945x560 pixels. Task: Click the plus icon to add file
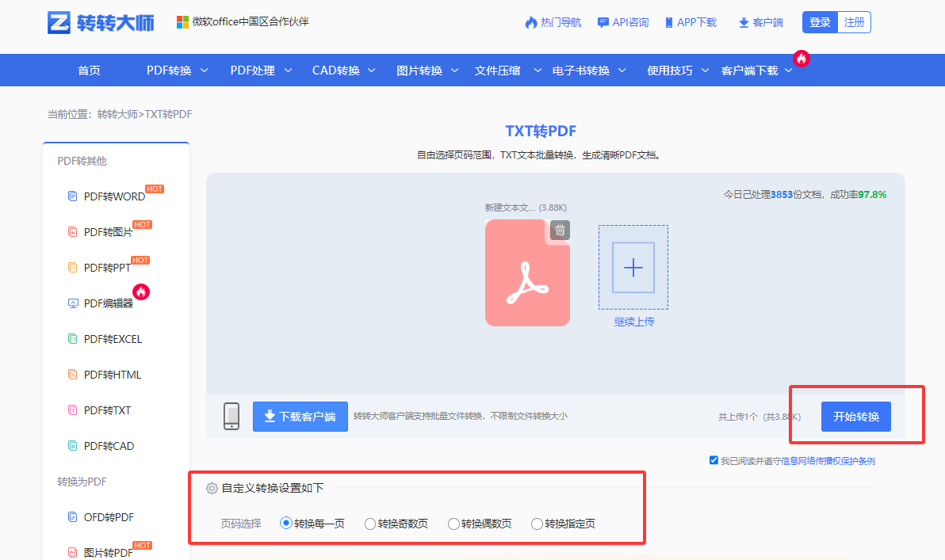(x=633, y=268)
